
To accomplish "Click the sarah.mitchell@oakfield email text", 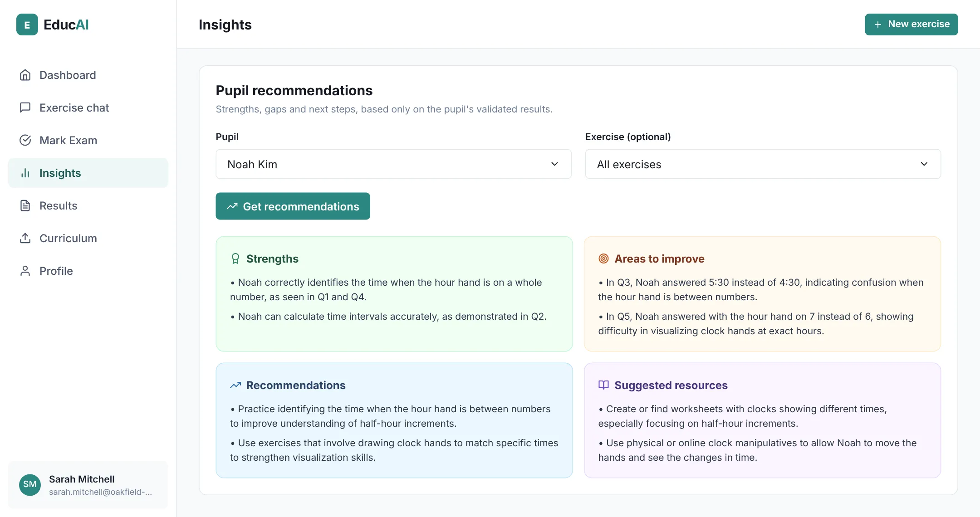I will pyautogui.click(x=100, y=492).
